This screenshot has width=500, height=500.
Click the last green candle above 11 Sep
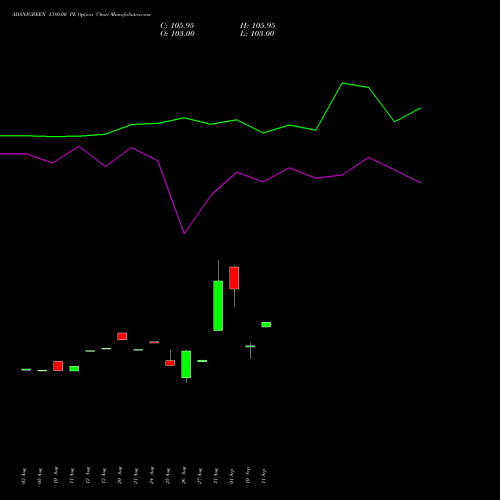pos(266,324)
